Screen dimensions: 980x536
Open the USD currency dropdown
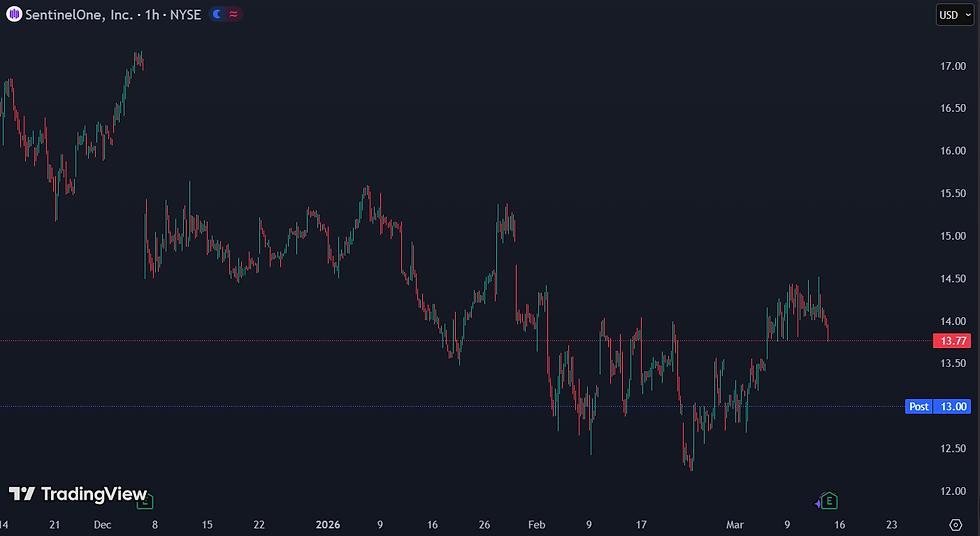coord(955,15)
